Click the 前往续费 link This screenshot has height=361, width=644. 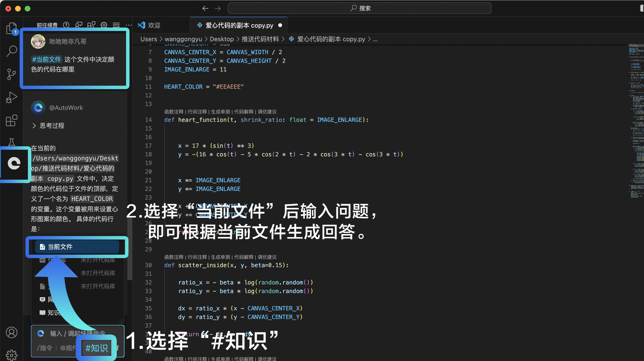pos(47,25)
